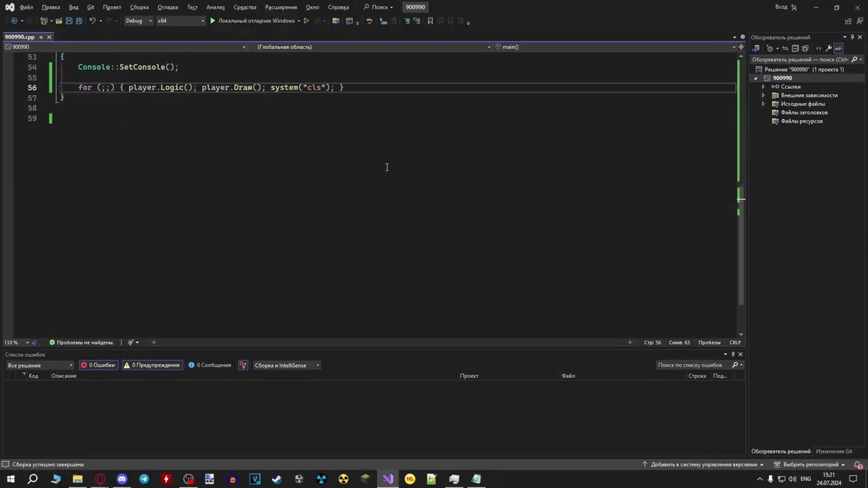
Task: Open the 'Средства' menu
Action: point(245,7)
